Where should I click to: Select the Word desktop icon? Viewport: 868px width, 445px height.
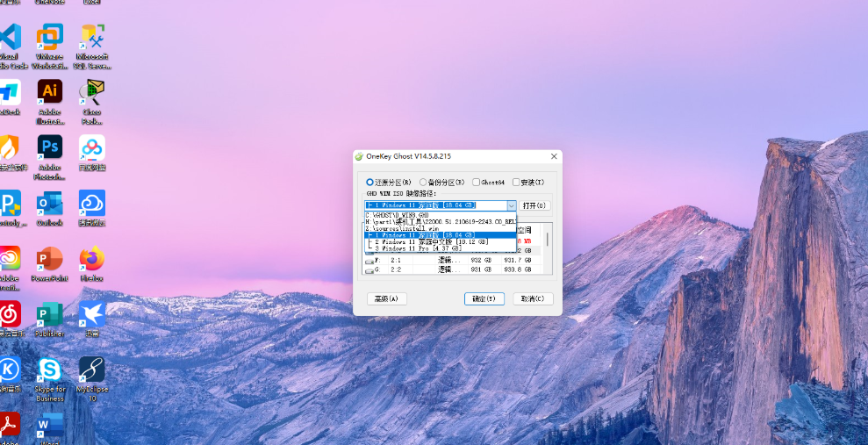50,427
